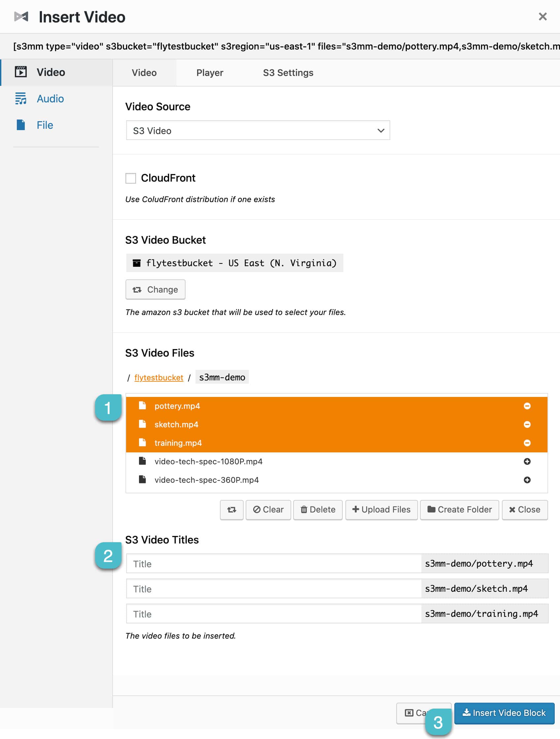560x739 pixels.
Task: Click Title field for sketch.mp4
Action: 274,589
